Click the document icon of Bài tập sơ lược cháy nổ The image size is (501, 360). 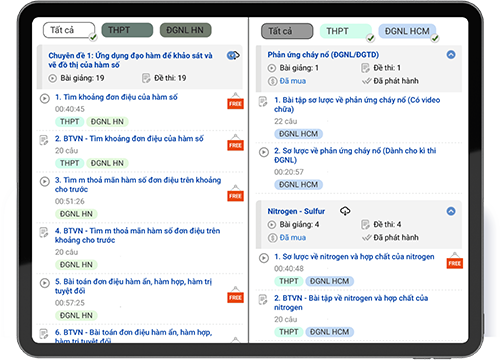263,102
